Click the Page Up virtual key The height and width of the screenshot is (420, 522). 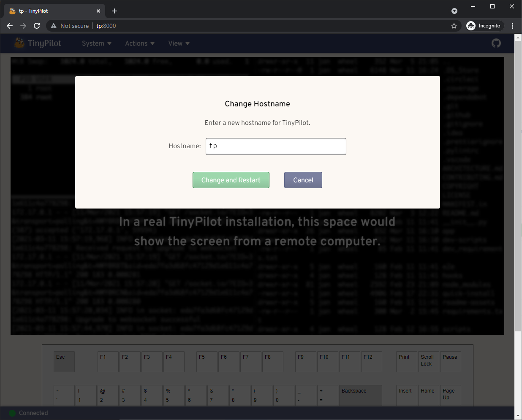pos(451,396)
